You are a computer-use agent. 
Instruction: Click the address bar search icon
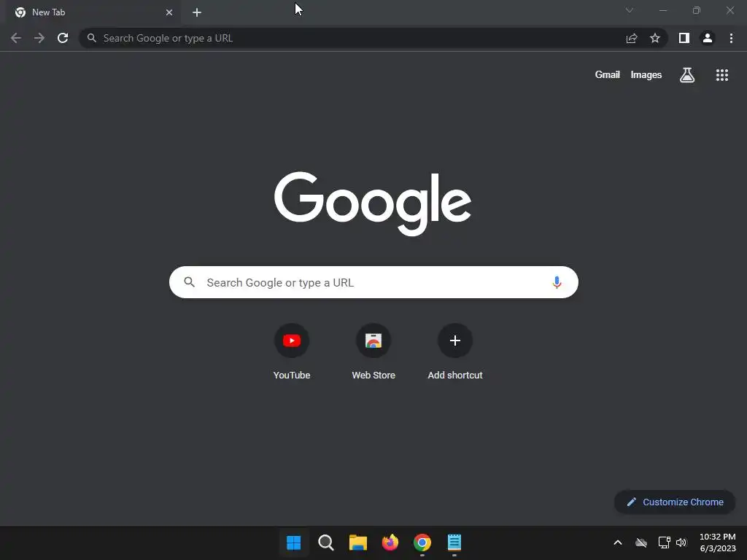92,38
